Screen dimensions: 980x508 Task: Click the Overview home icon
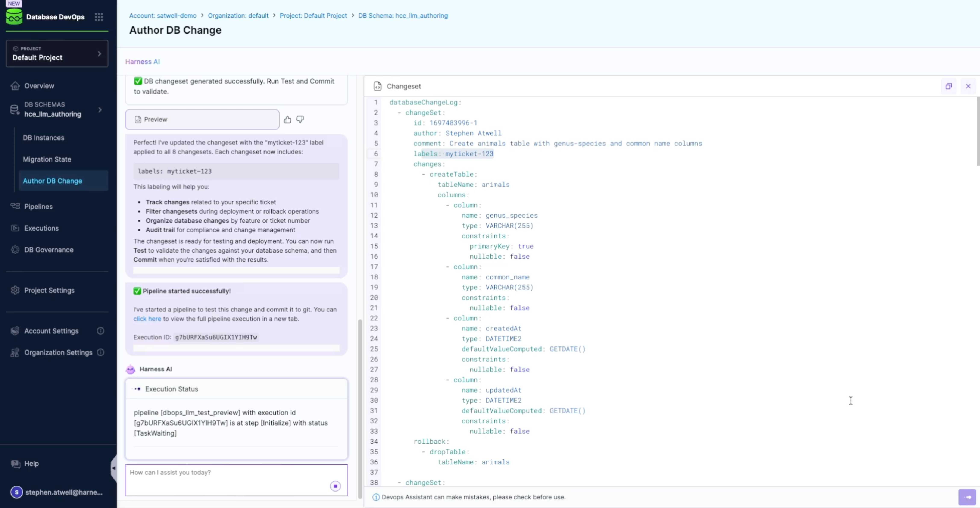point(15,86)
